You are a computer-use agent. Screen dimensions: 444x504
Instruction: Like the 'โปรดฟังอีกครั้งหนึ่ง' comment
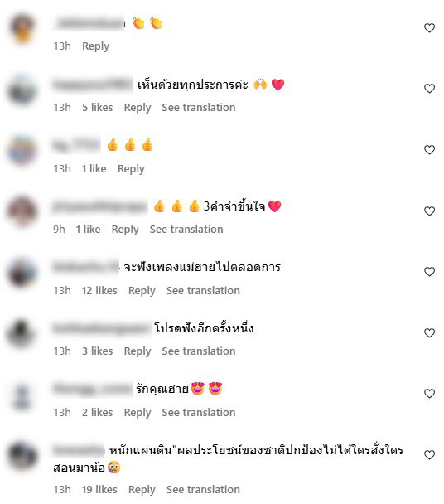pos(429,333)
